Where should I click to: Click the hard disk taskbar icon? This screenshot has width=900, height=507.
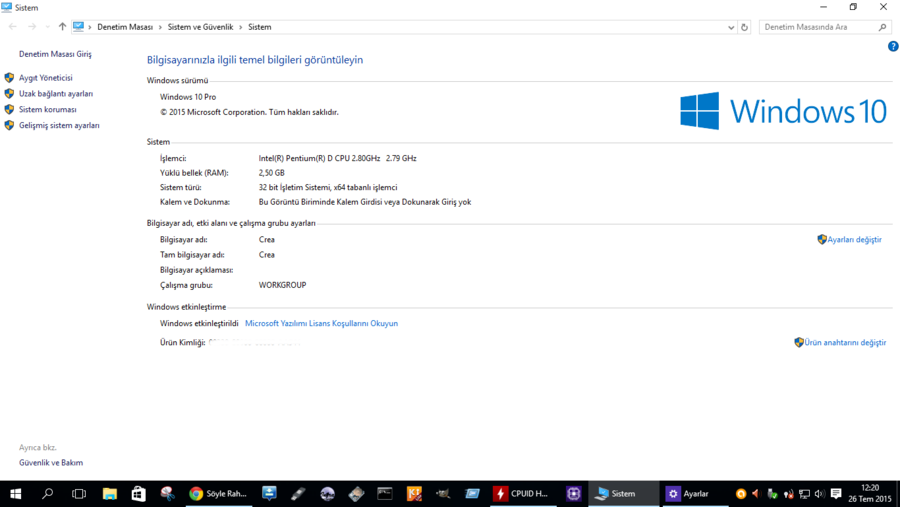click(x=356, y=494)
